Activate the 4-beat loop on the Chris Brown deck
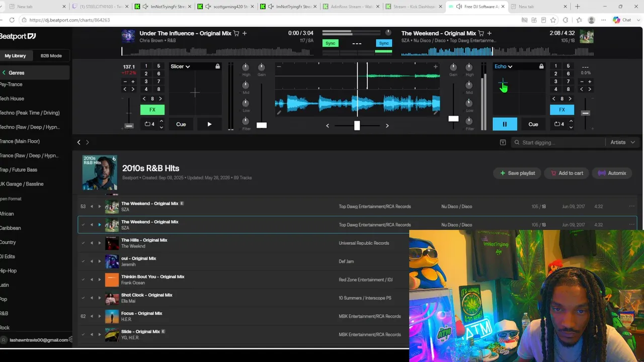The image size is (644, 362). click(150, 124)
